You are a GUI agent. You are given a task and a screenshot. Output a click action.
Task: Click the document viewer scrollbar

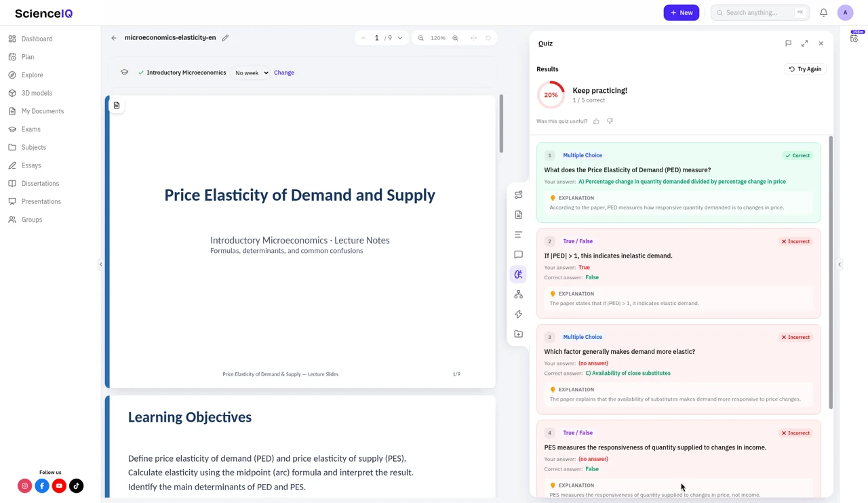click(501, 123)
